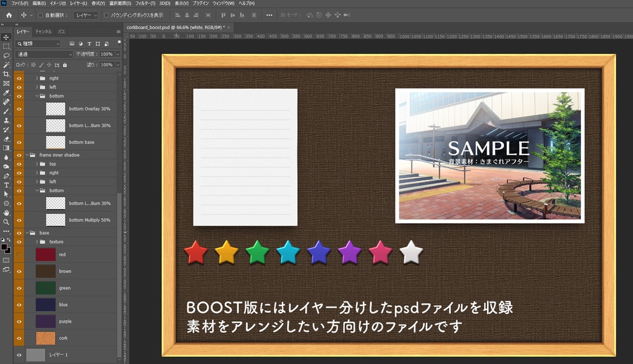Open the 不透明度 slider dropdown arrow
633x364 pixels.
(x=118, y=54)
